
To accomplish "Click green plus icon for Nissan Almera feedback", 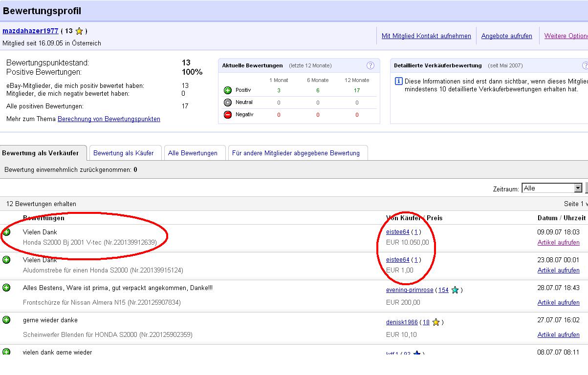I will pyautogui.click(x=6, y=288).
